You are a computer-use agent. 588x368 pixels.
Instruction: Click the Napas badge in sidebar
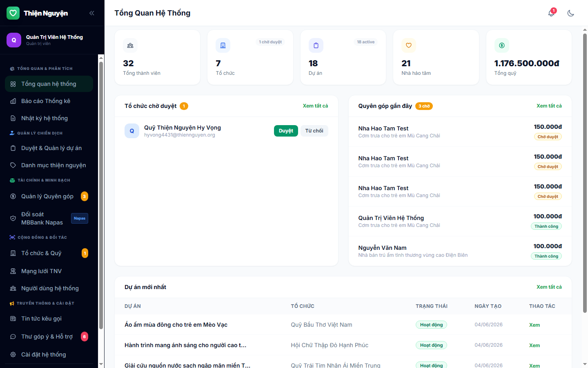pyautogui.click(x=80, y=218)
